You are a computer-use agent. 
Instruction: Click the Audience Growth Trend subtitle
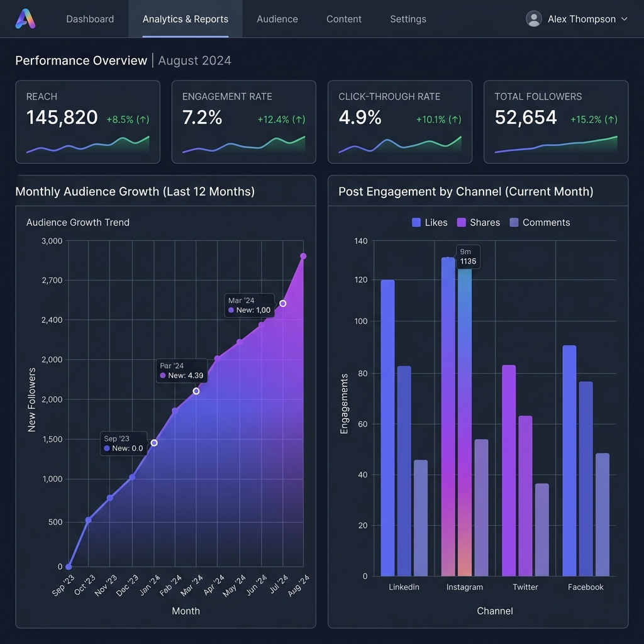[77, 222]
